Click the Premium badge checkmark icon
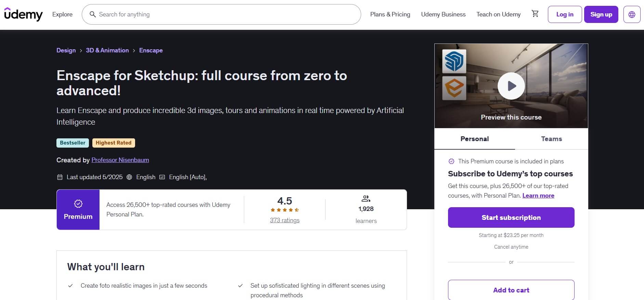 78,204
